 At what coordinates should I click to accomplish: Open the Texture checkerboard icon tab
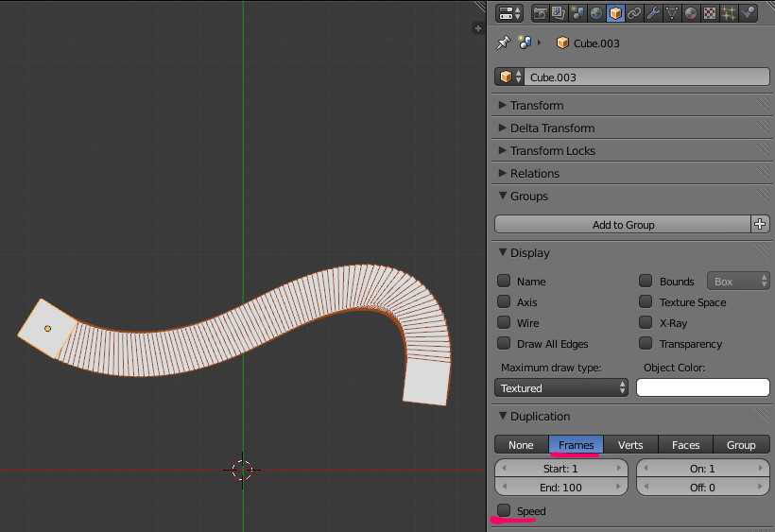click(710, 13)
